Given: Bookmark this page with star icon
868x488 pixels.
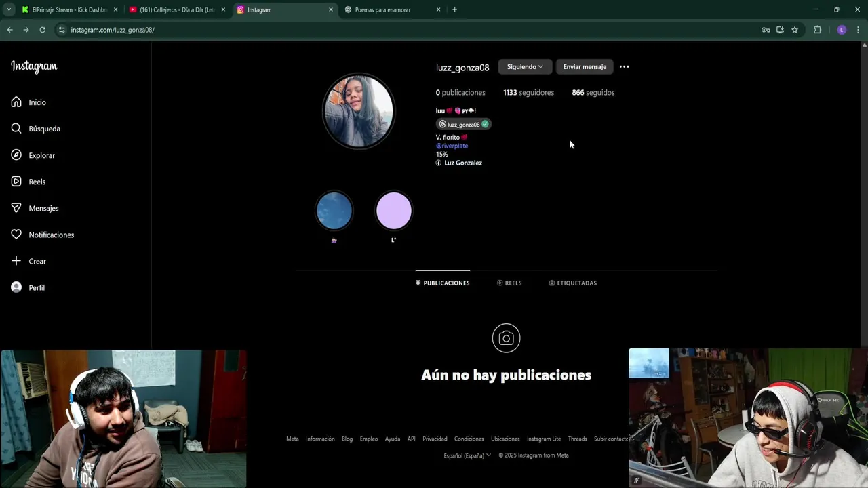Looking at the screenshot, I should pyautogui.click(x=795, y=30).
